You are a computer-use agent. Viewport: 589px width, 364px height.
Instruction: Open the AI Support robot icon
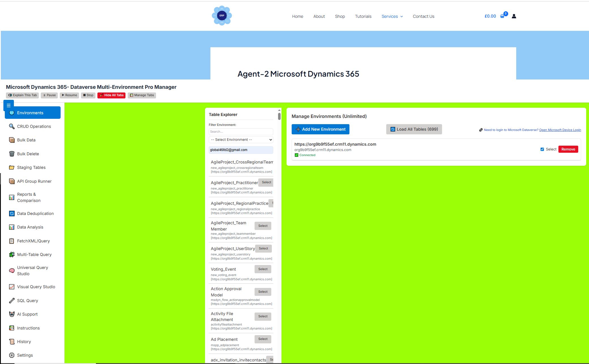[12, 314]
